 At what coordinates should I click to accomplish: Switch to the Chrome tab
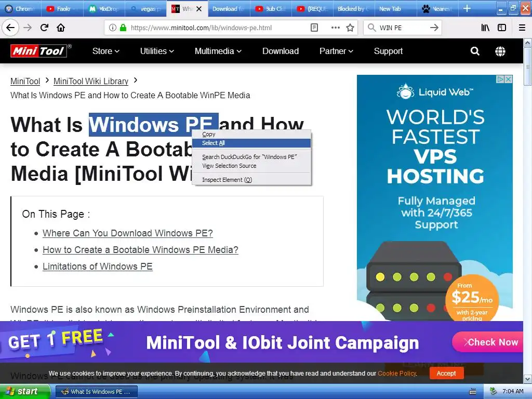[x=20, y=9]
